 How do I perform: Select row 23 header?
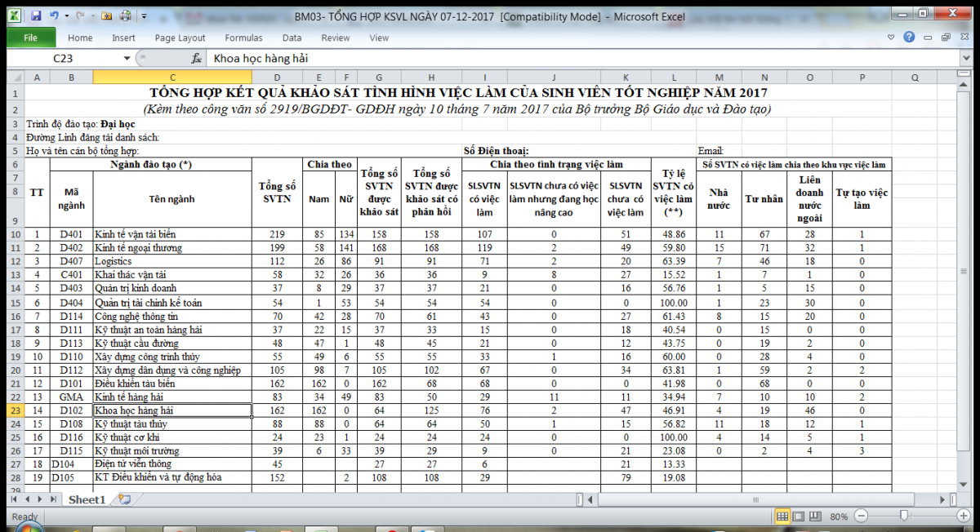coord(16,410)
